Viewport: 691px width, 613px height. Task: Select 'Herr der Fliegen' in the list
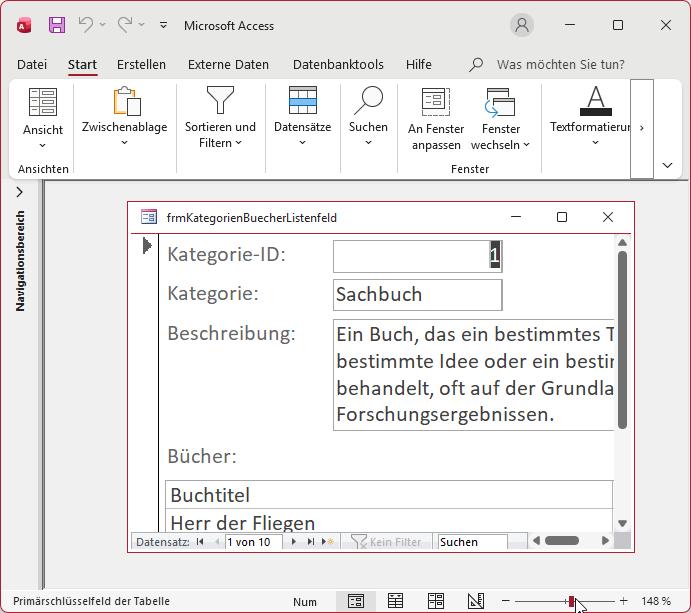(390, 520)
